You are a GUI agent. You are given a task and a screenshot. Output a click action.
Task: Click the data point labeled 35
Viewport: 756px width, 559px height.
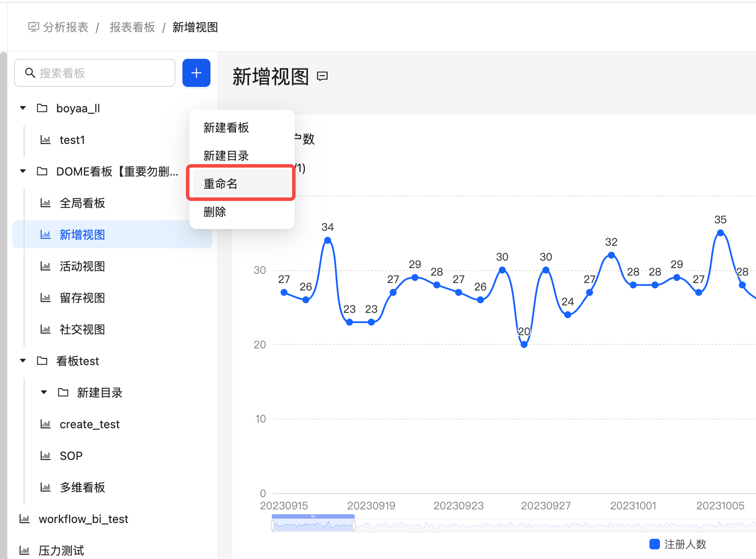[x=720, y=233]
